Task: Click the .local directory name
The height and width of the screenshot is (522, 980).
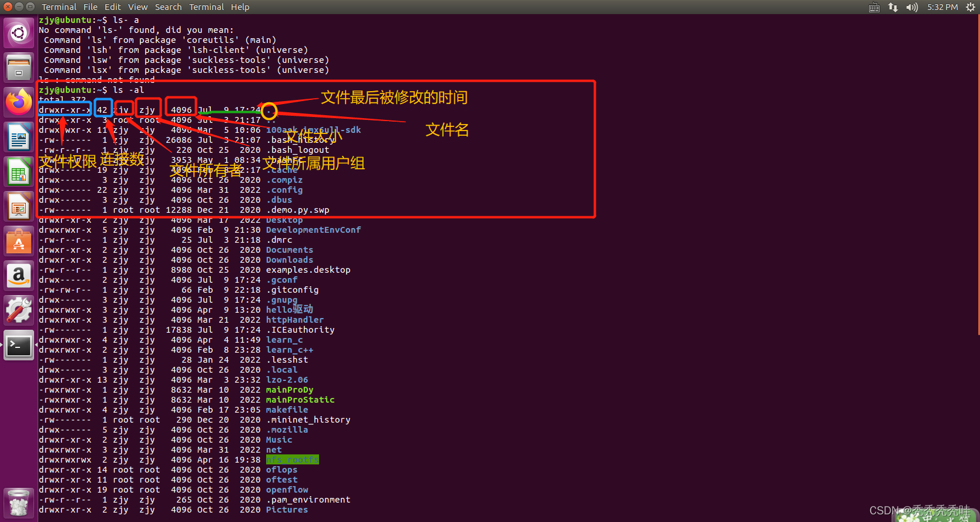Action: [281, 370]
